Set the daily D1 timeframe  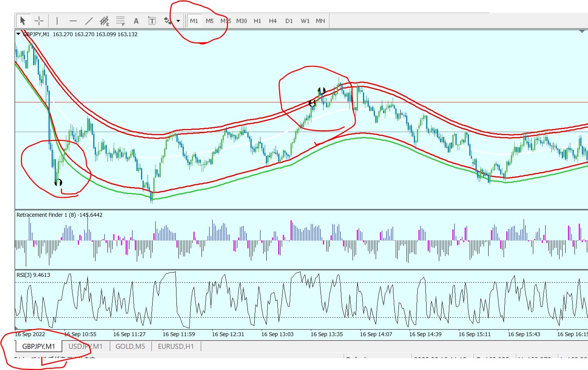tap(289, 21)
